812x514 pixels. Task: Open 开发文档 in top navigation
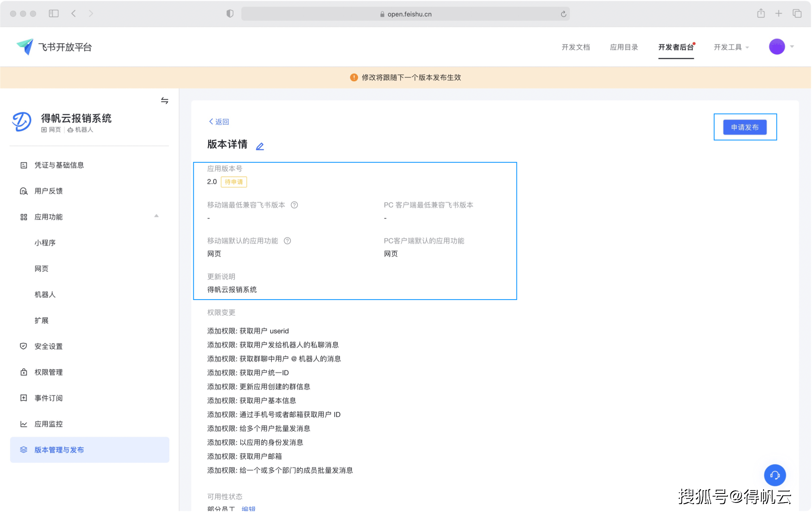576,47
